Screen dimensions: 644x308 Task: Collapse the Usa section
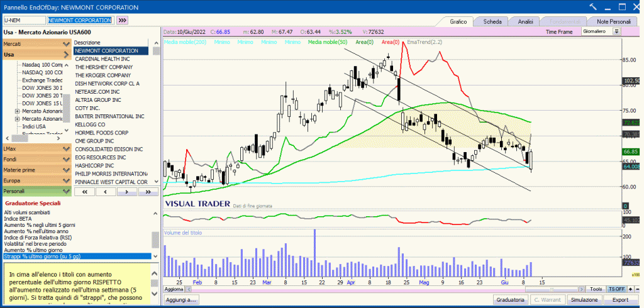point(36,55)
